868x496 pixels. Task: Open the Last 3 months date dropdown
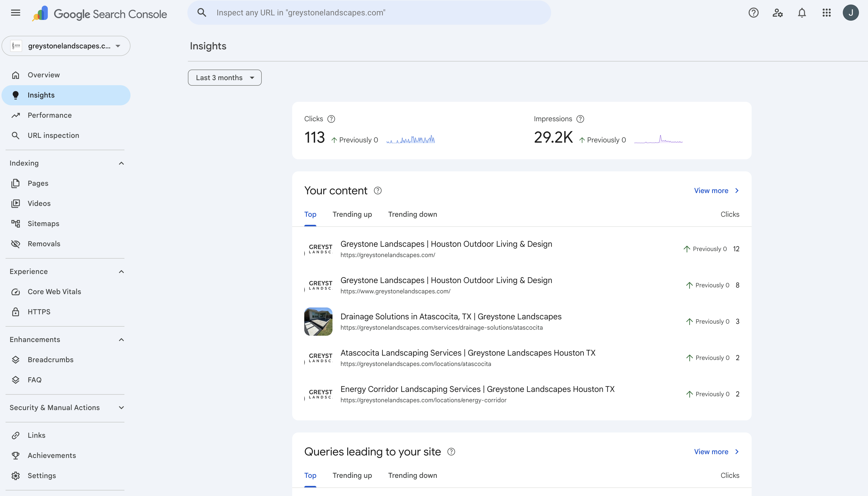(225, 78)
